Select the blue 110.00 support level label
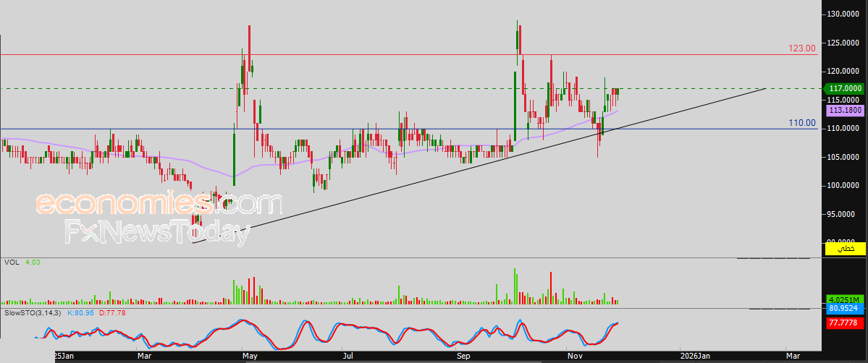Image resolution: width=868 pixels, height=363 pixels. coord(802,124)
